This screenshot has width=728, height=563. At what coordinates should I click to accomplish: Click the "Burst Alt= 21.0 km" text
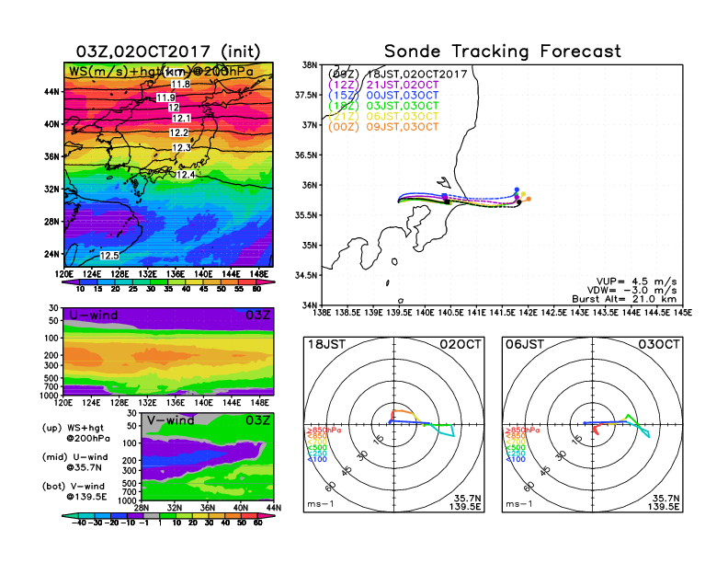tap(624, 299)
